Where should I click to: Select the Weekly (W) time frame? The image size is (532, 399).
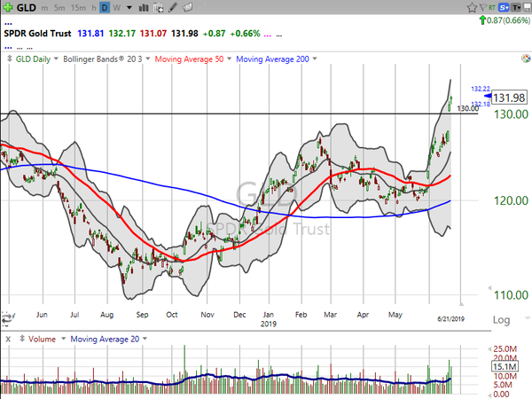coord(117,7)
